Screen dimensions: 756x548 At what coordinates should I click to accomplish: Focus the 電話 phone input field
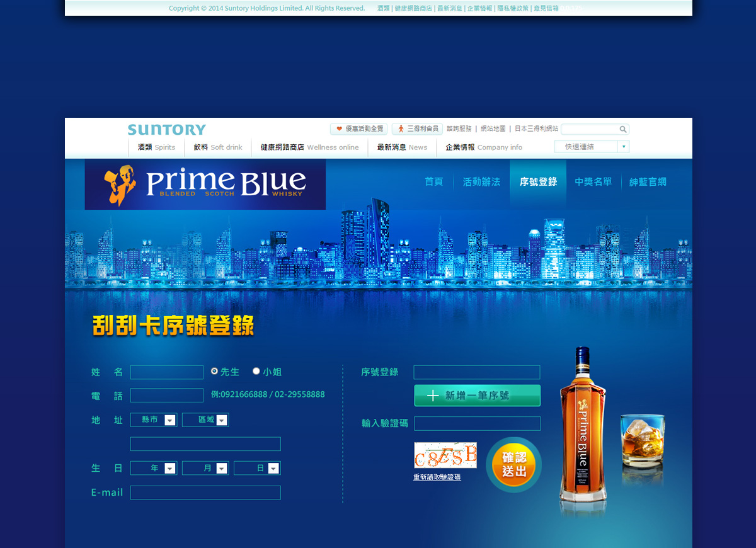(167, 396)
